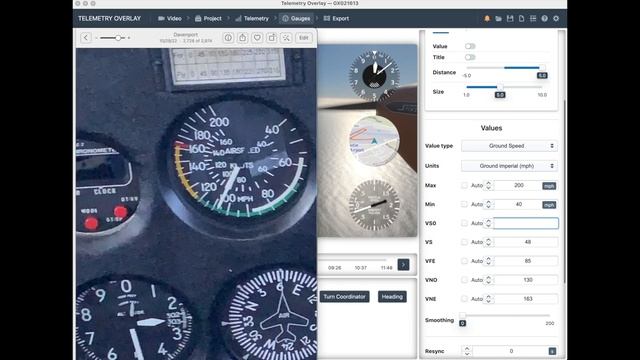640x360 pixels.
Task: Click the photo viewer zoom slider
Action: pyautogui.click(x=113, y=38)
